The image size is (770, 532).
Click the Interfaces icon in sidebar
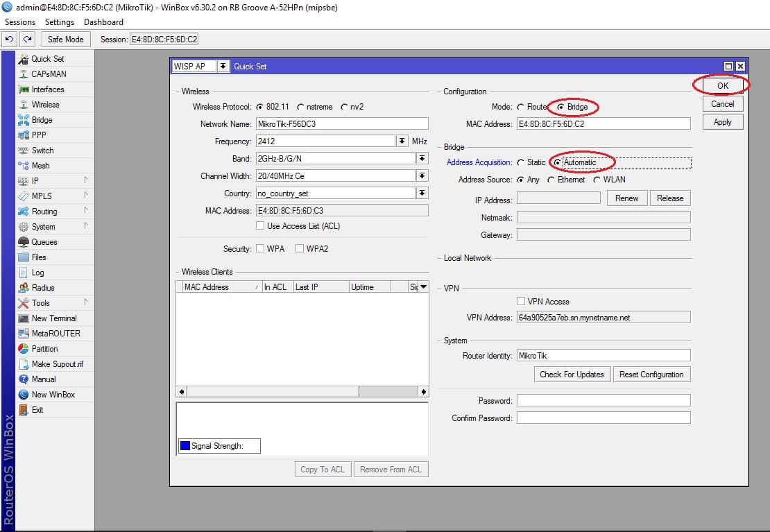[x=24, y=89]
